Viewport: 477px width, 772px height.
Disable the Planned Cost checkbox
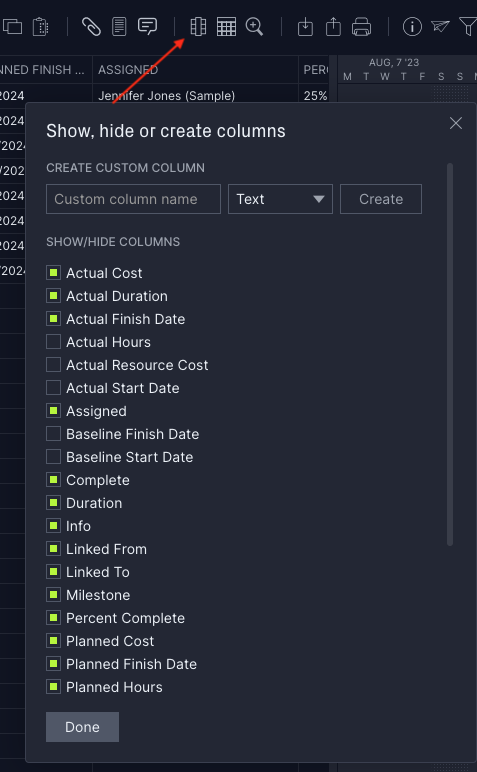(53, 641)
